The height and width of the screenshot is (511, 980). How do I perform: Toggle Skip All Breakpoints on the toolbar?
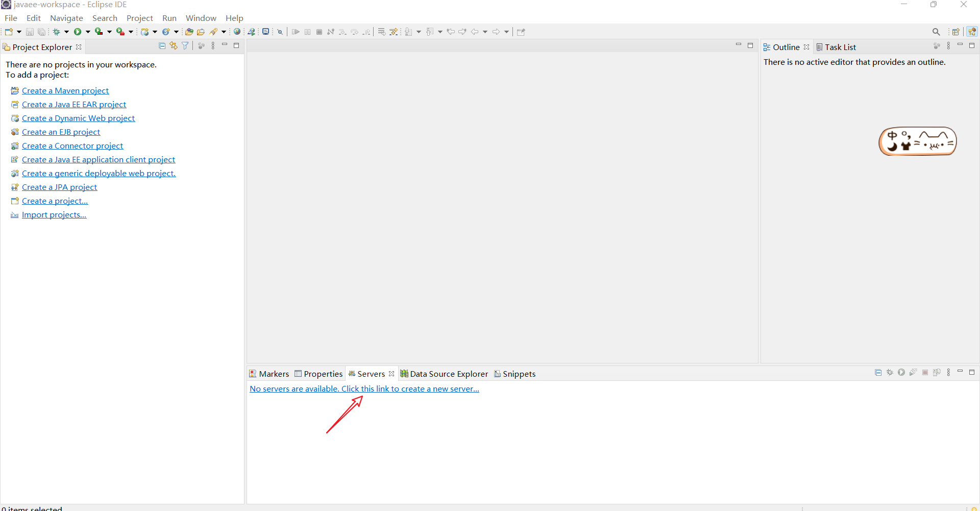[x=280, y=31]
